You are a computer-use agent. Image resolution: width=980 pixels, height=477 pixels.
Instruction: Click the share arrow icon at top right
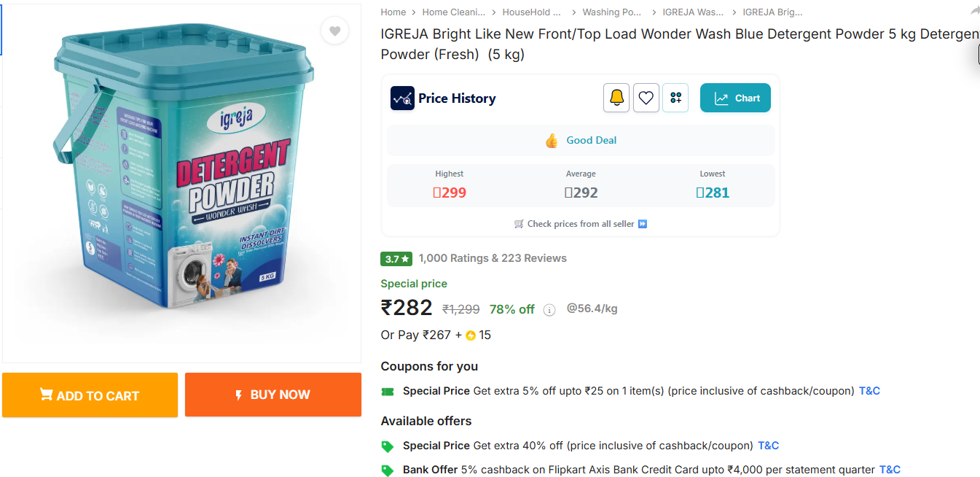[x=975, y=11]
